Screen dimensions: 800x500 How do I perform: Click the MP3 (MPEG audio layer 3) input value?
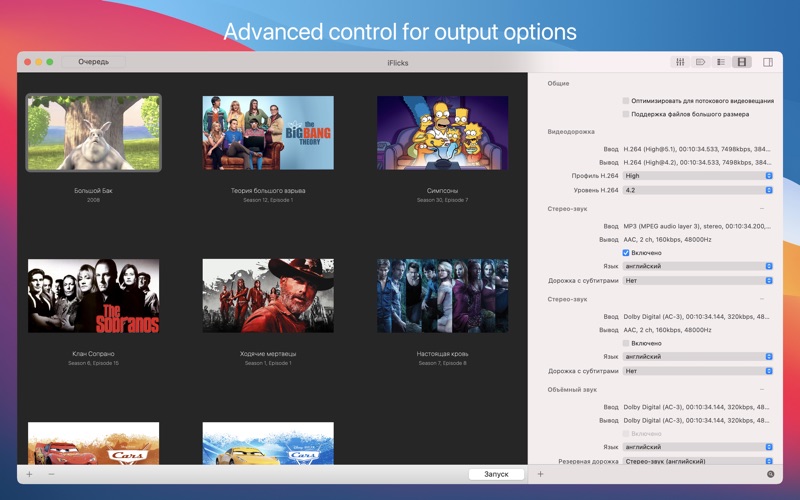coord(697,226)
